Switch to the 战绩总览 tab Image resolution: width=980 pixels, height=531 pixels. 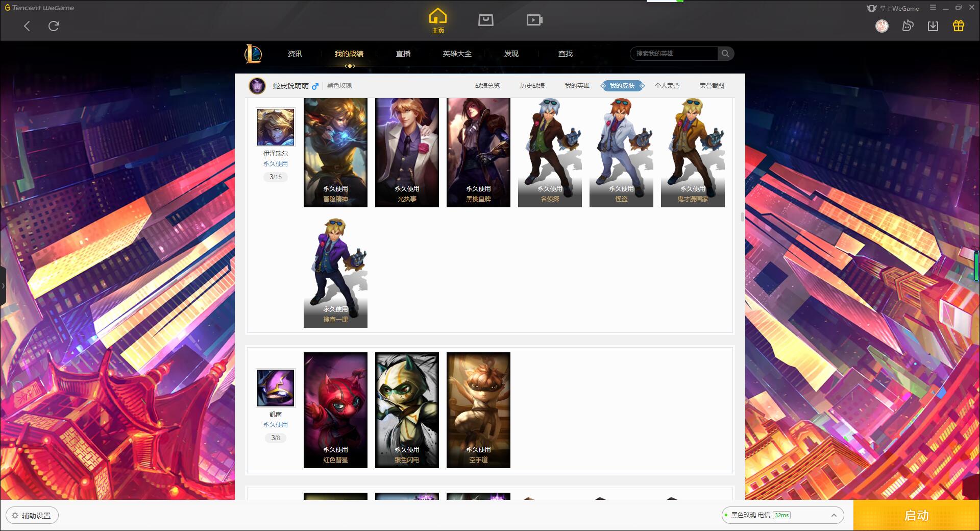(x=487, y=86)
